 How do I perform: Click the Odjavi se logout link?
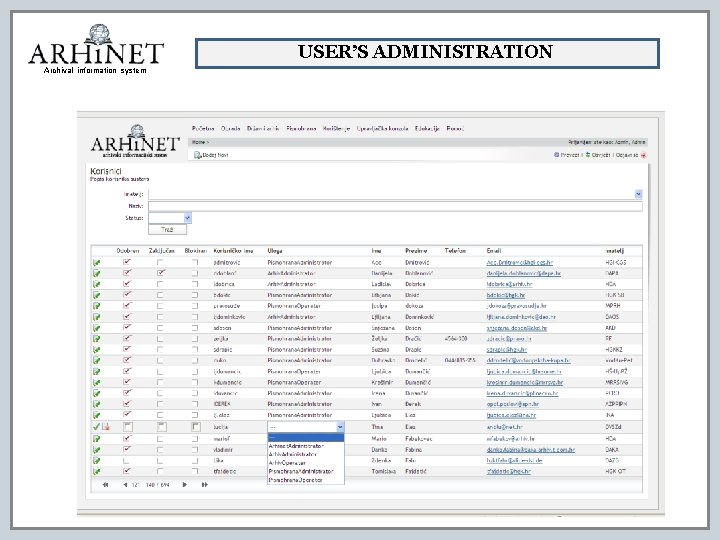point(627,155)
